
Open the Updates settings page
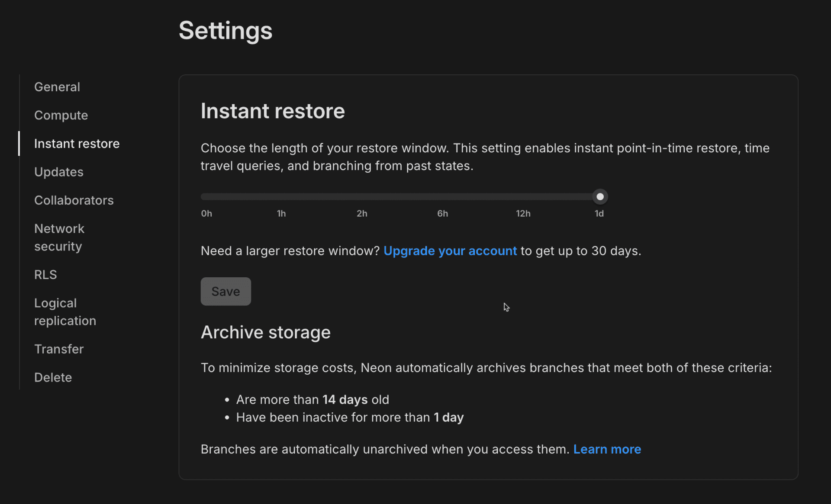tap(58, 172)
